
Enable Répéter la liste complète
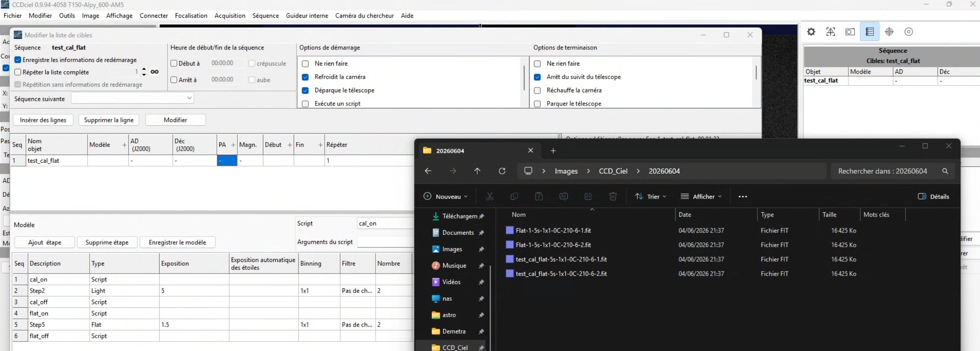click(18, 72)
